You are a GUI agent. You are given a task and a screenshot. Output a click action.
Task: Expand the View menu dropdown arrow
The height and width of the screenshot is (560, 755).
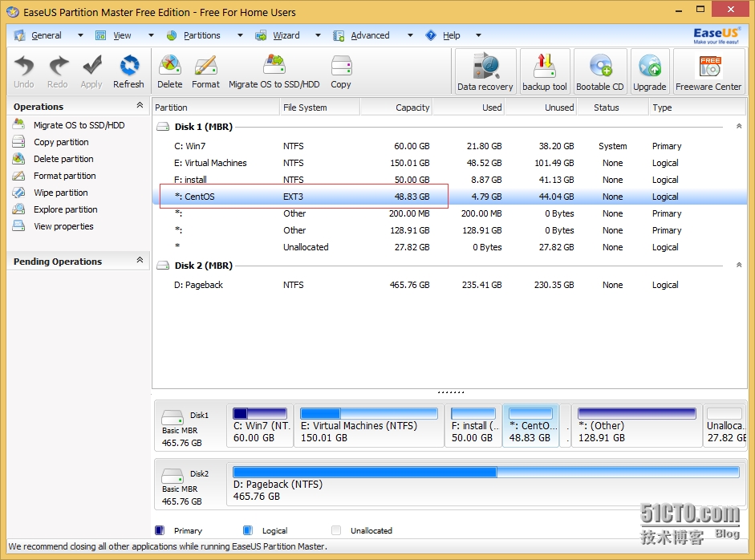[x=151, y=35]
